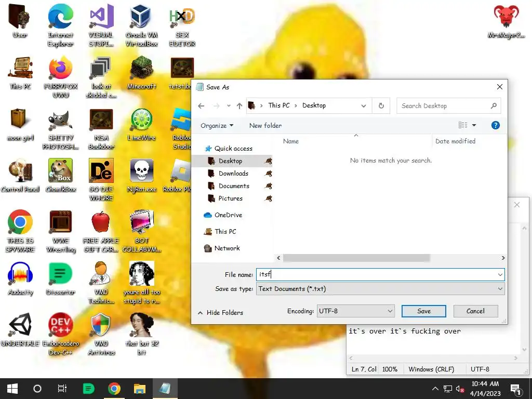Launch FURRYFOX UWU Firefox shortcut
This screenshot has height=399, width=532.
(x=61, y=77)
